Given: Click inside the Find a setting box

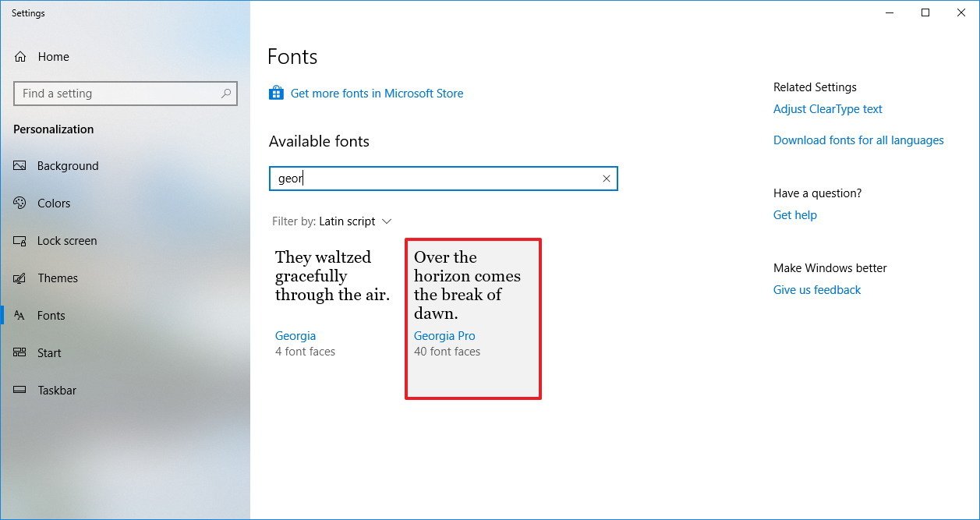Looking at the screenshot, I should click(125, 94).
